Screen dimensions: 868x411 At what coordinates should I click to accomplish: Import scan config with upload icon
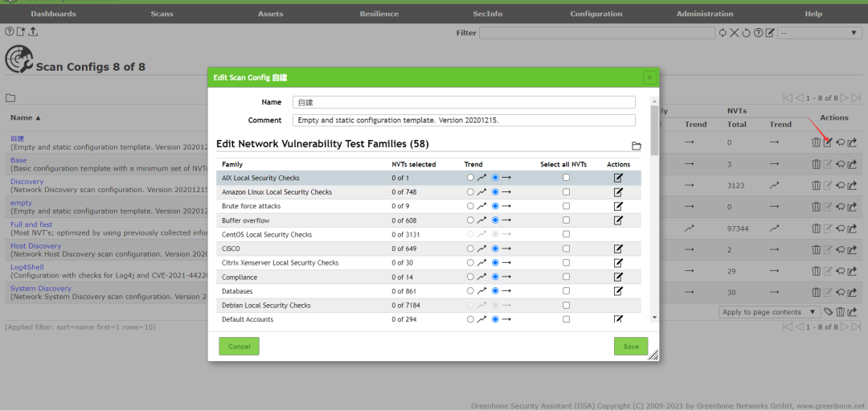[33, 32]
